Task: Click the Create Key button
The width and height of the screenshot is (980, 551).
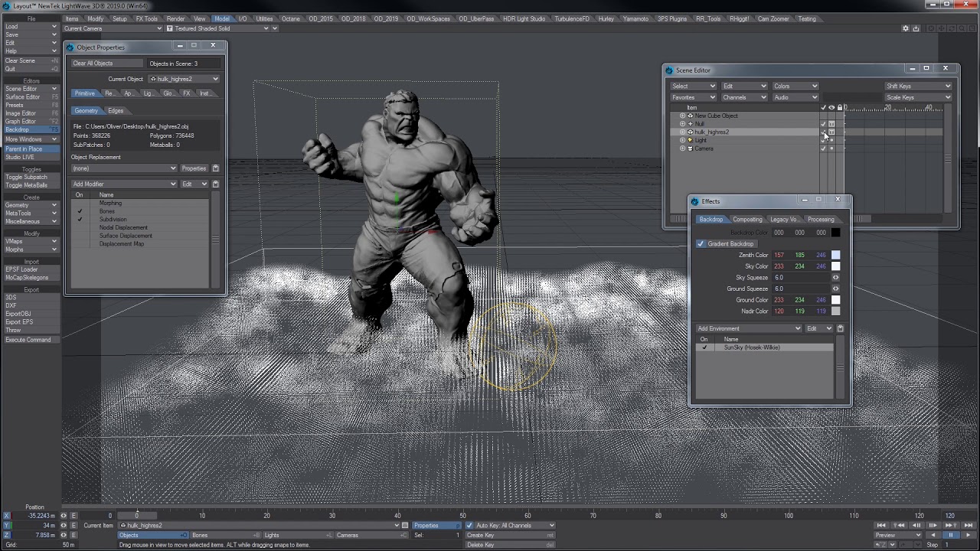Action: tap(509, 535)
